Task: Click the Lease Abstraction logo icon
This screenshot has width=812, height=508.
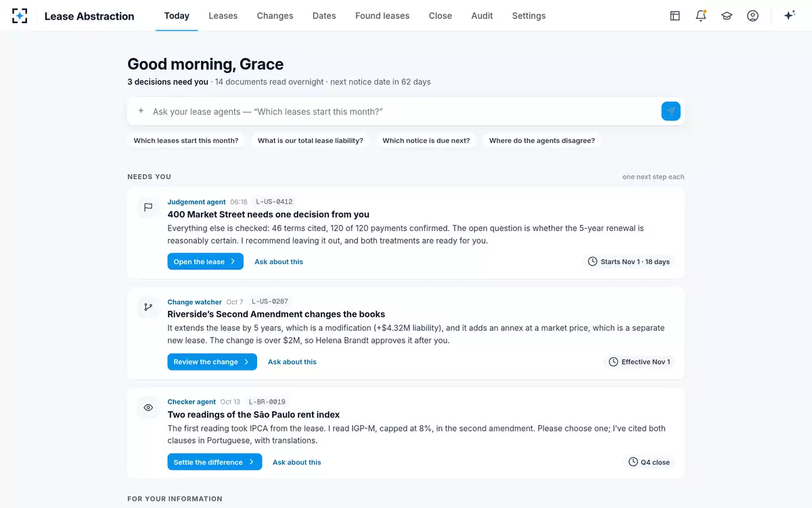Action: tap(20, 16)
